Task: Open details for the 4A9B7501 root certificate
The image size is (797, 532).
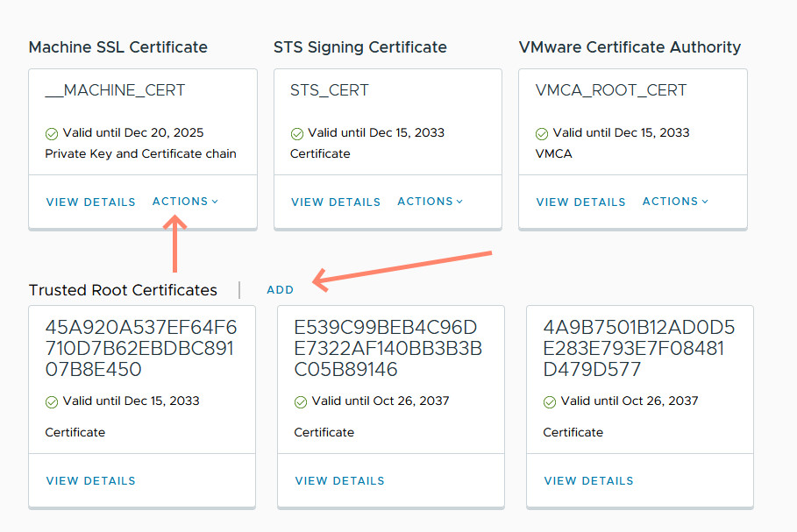Action: coord(589,481)
